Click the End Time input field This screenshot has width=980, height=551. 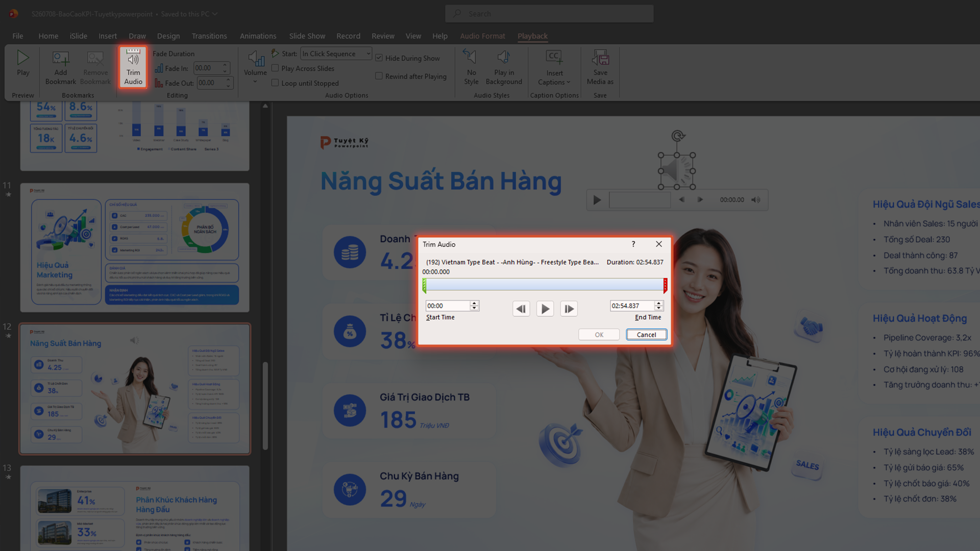[x=632, y=306]
